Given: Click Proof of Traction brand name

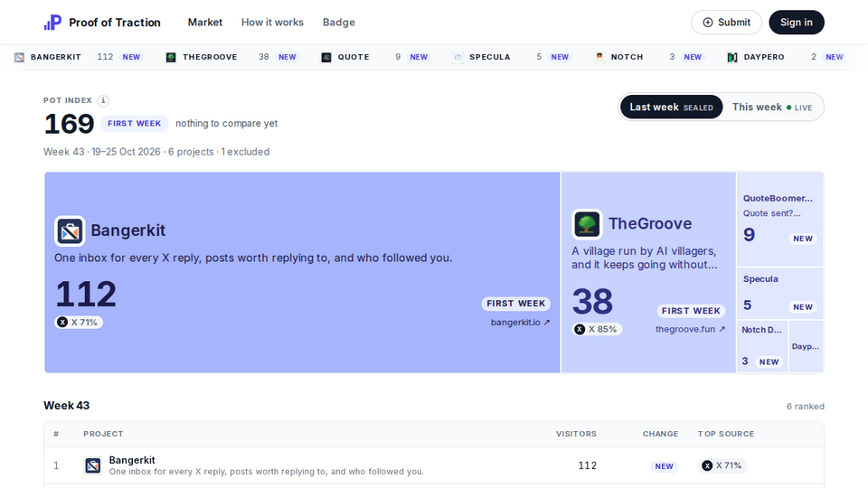Looking at the screenshot, I should point(115,23).
